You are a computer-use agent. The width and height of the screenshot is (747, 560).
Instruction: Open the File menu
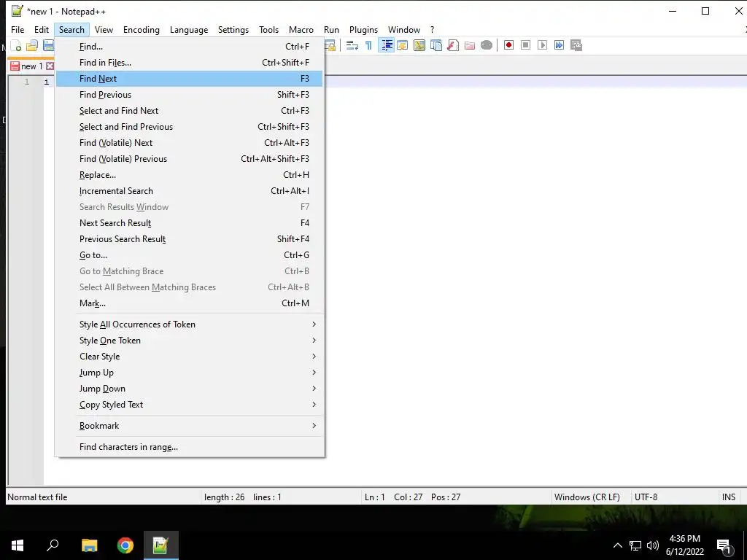point(18,29)
